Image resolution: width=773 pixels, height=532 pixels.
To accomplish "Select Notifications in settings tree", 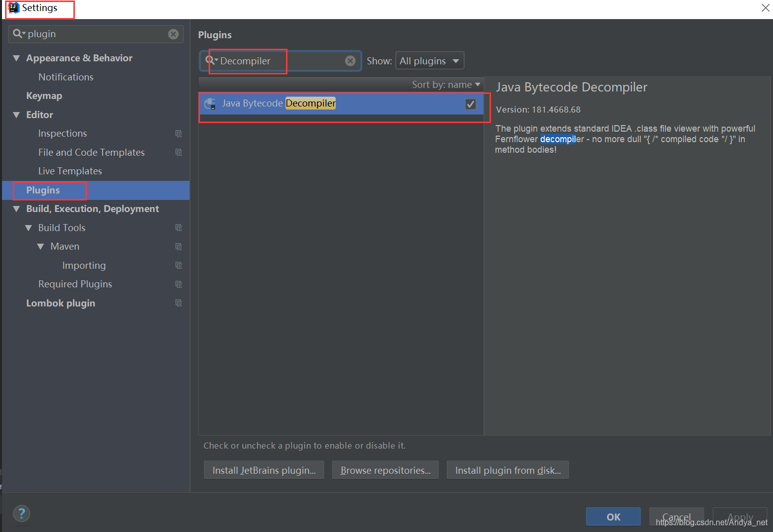I will [x=66, y=77].
